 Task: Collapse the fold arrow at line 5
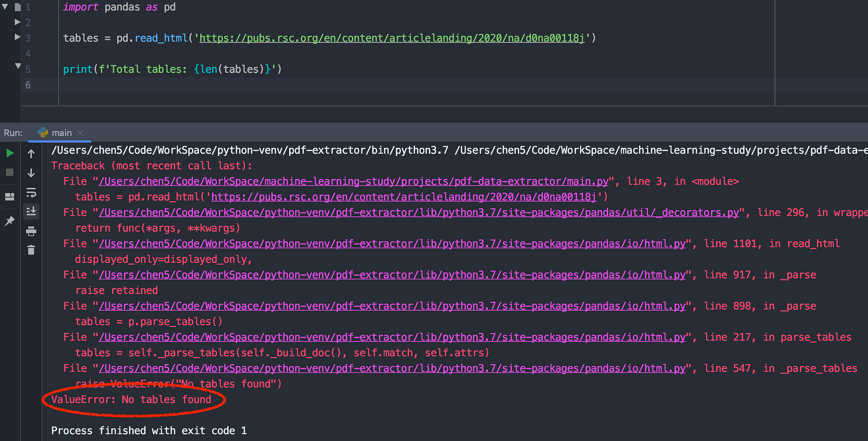coord(18,66)
